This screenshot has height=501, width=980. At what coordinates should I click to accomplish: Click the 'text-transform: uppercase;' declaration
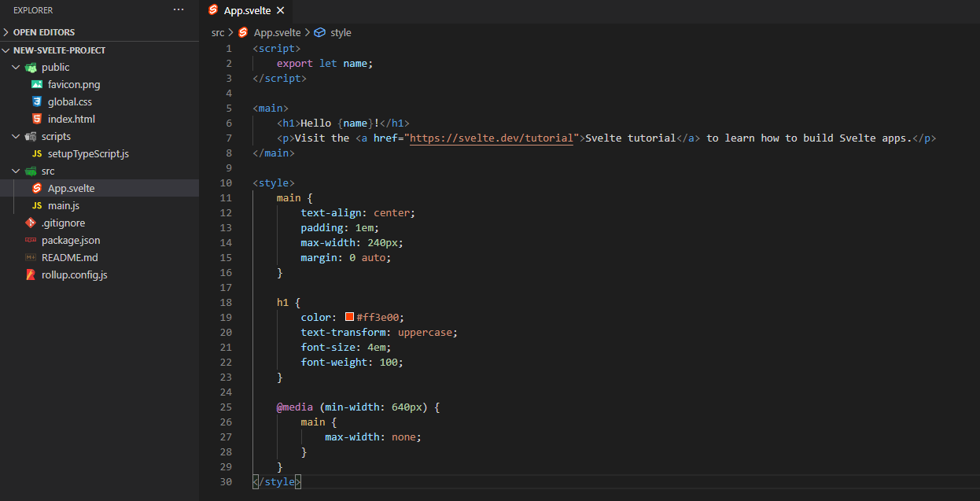pos(379,332)
